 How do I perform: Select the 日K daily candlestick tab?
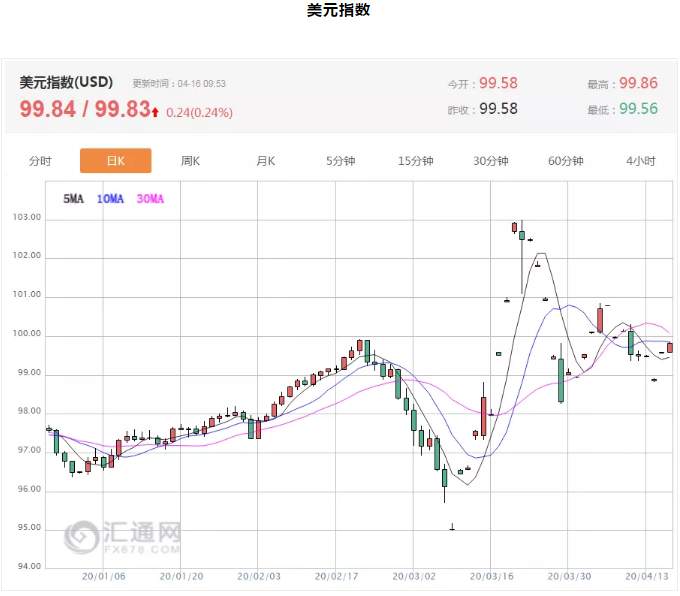(116, 160)
